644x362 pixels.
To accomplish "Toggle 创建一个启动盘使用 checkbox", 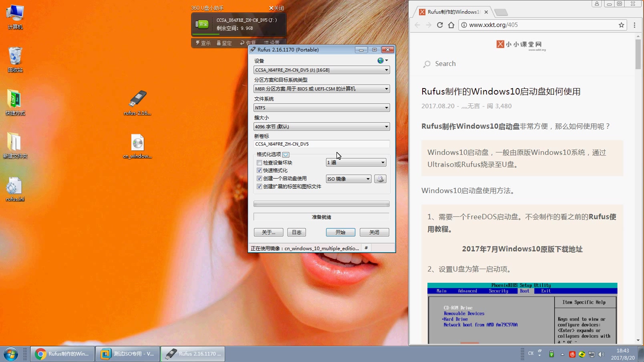I will [x=260, y=179].
